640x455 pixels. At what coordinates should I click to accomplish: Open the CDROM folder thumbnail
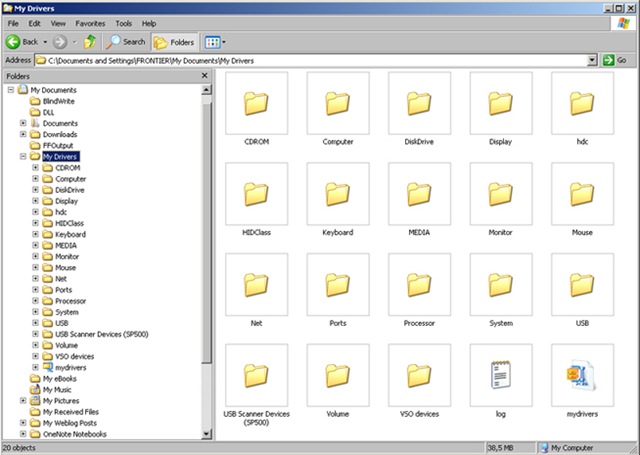pos(256,103)
